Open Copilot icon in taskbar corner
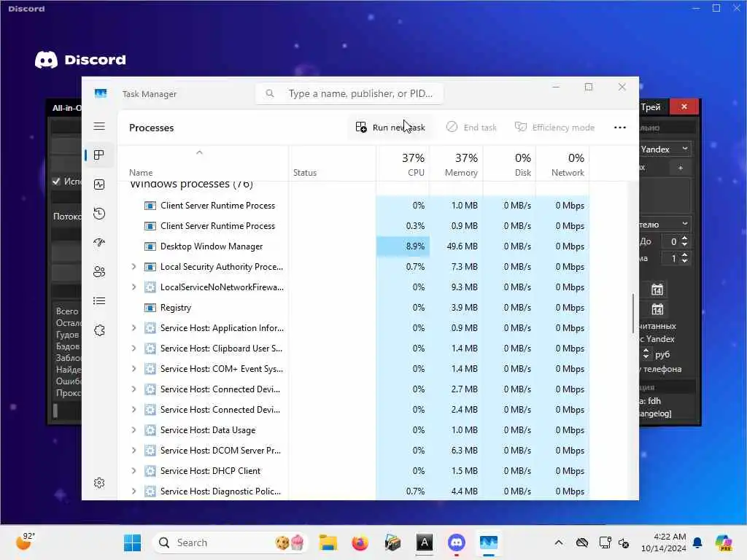This screenshot has height=560, width=747. (724, 542)
